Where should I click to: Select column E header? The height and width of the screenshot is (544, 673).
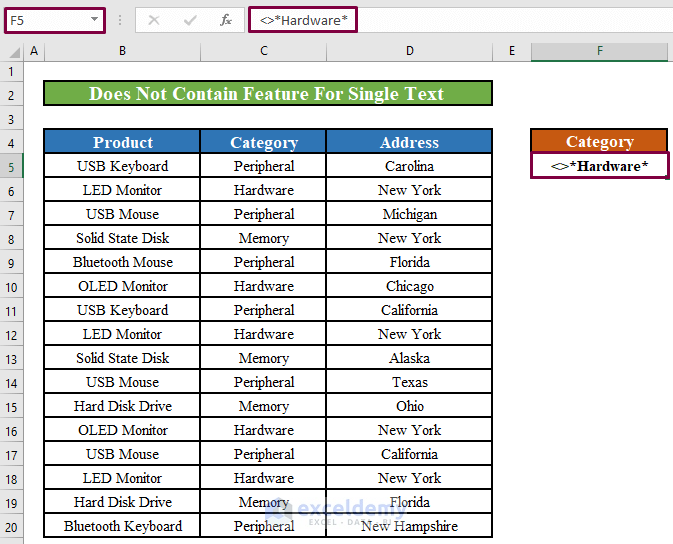coord(512,51)
